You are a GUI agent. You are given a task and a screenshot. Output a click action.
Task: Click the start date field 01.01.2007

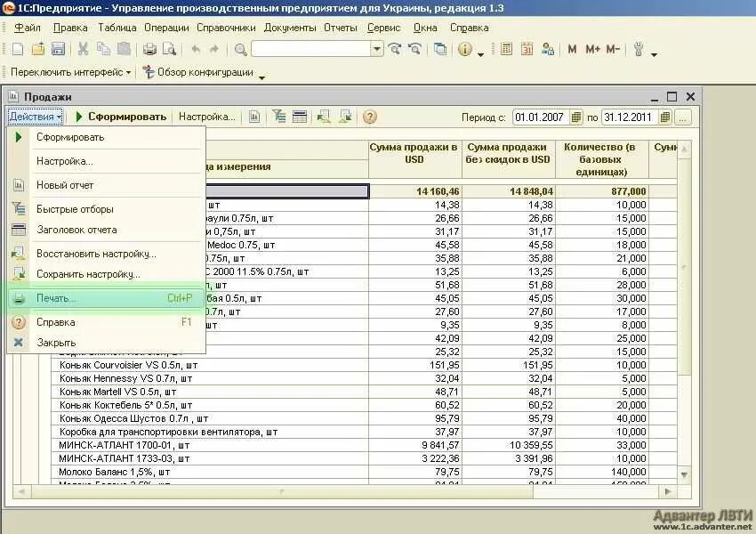coord(542,117)
